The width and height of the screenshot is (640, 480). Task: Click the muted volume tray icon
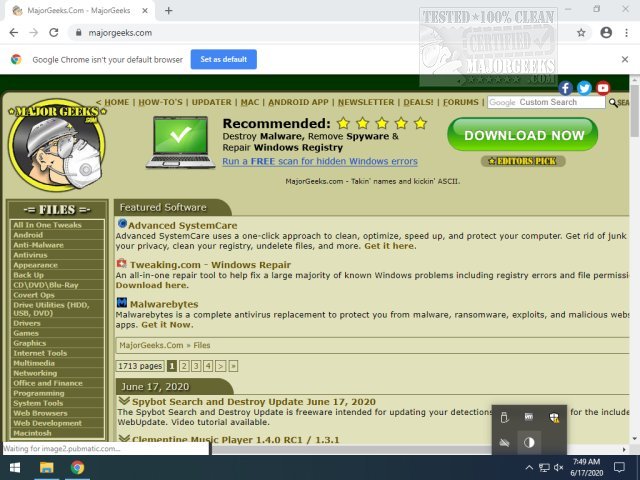point(559,467)
